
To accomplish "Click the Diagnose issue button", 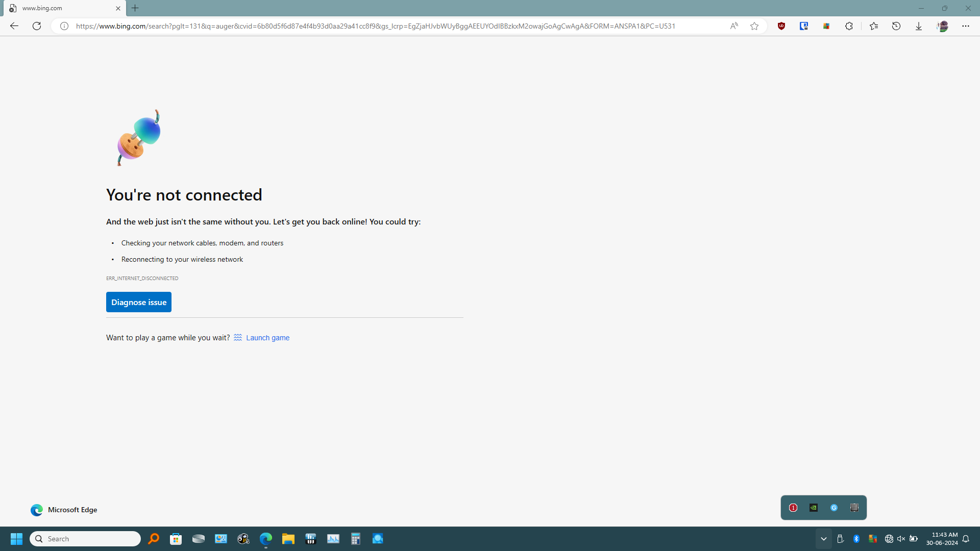I will pos(139,302).
